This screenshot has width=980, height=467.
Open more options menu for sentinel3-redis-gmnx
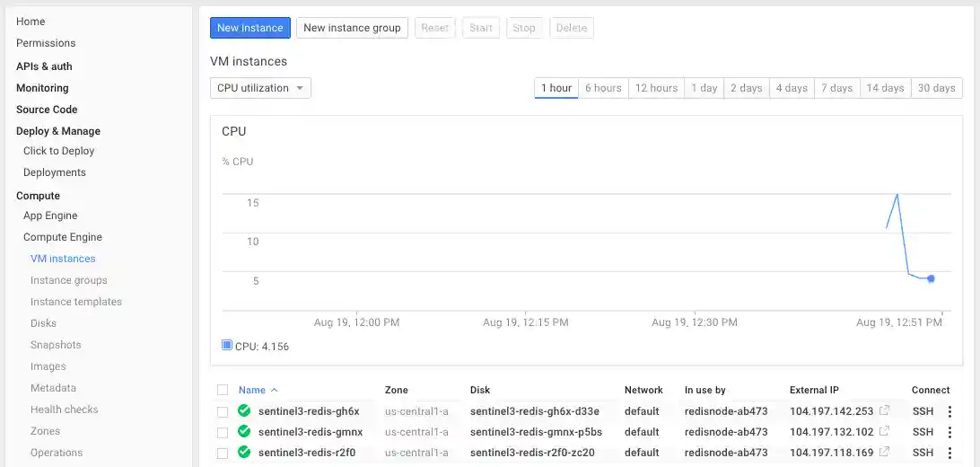(950, 432)
